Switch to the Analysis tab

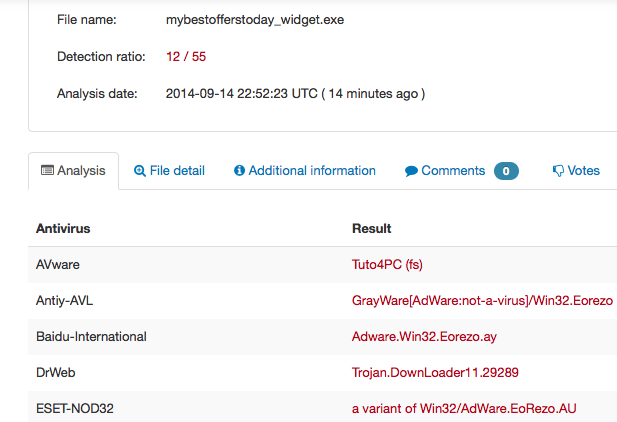(74, 171)
